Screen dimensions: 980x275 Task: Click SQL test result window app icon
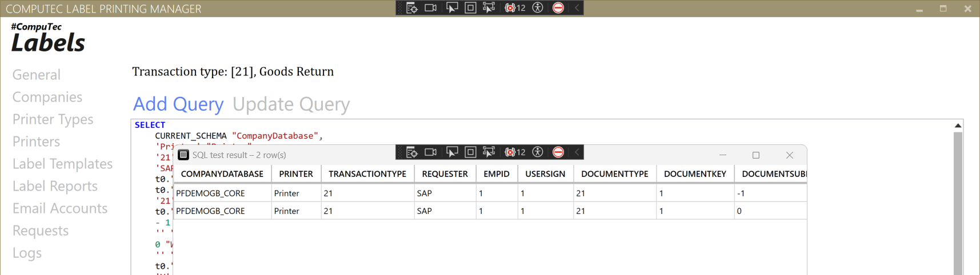point(183,155)
